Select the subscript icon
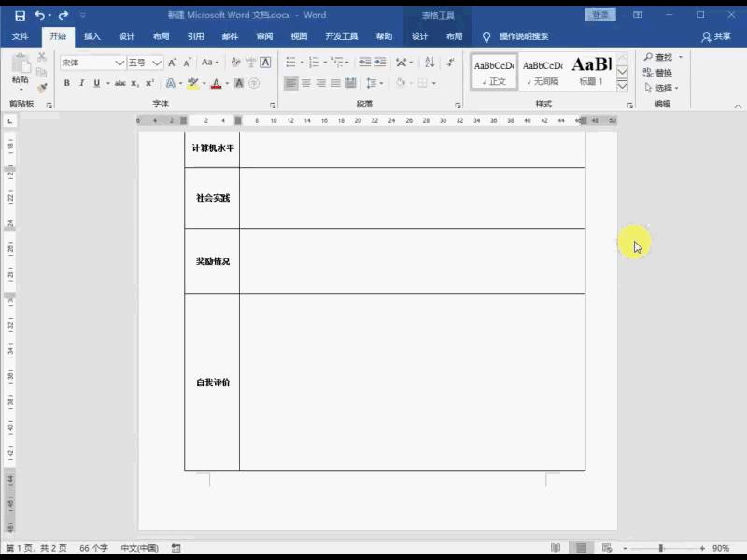The height and width of the screenshot is (560, 747). tap(134, 81)
